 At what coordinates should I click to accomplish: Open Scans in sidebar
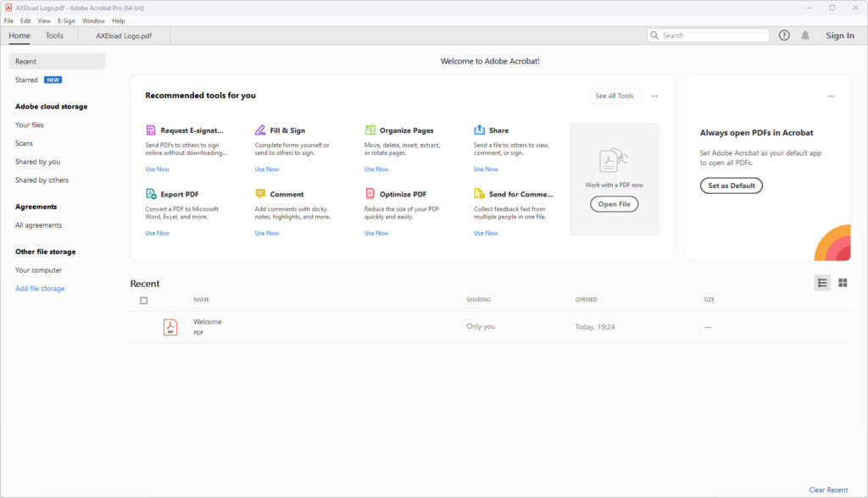(24, 143)
